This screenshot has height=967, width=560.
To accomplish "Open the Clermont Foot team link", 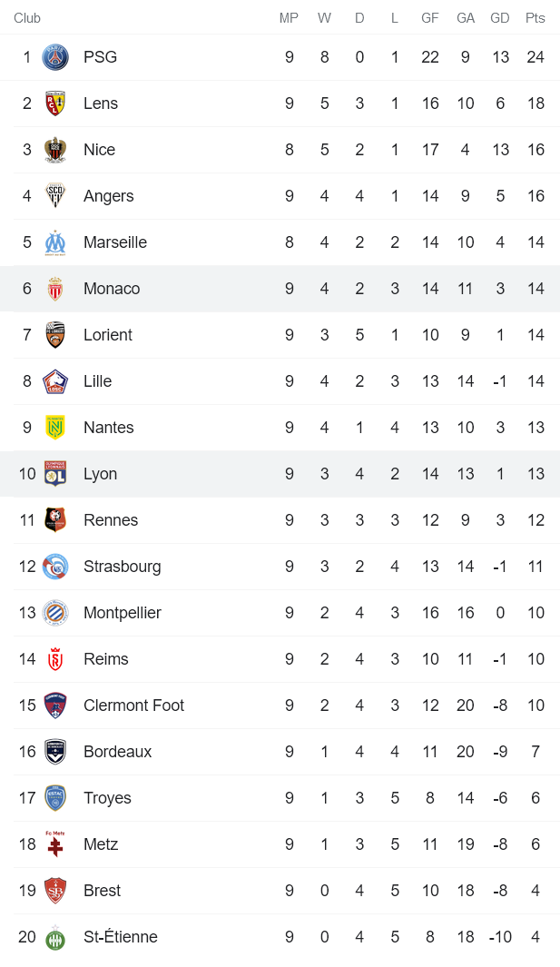I will click(x=133, y=706).
